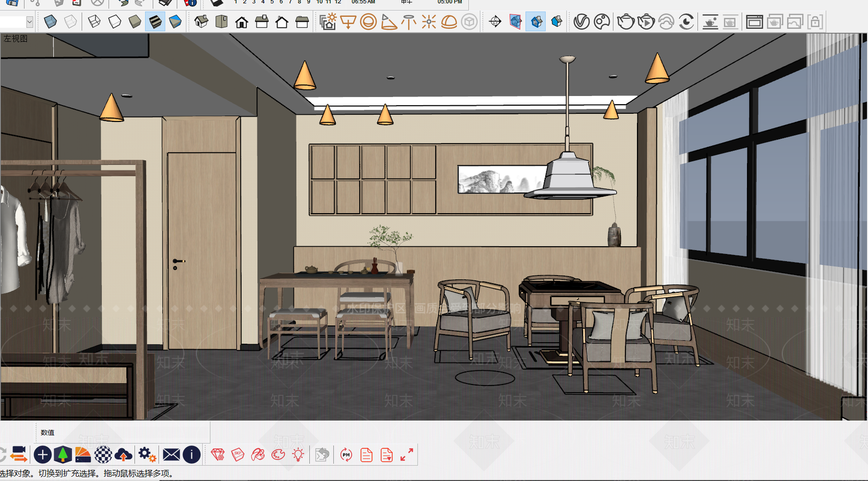868x481 pixels.
Task: Switch to Iso view
Action: click(201, 22)
